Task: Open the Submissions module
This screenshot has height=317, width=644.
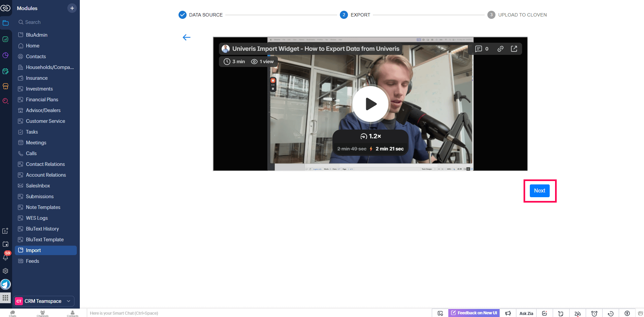Action: (46, 197)
